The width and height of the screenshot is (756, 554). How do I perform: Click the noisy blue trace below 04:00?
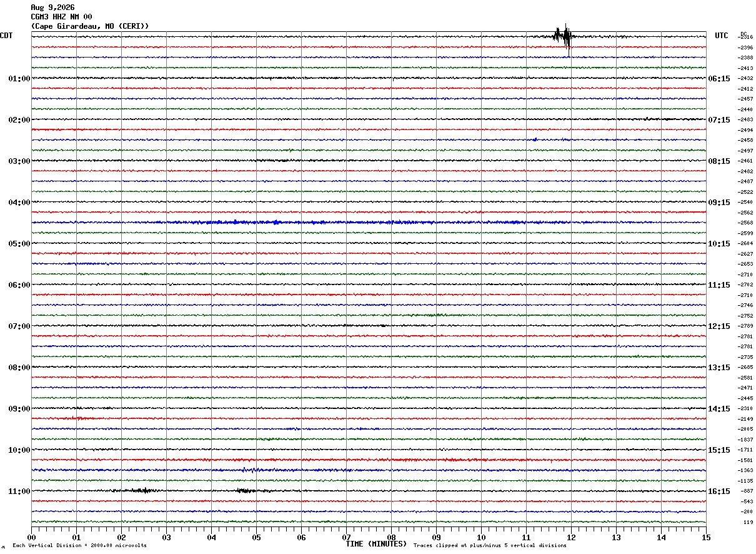[x=369, y=223]
